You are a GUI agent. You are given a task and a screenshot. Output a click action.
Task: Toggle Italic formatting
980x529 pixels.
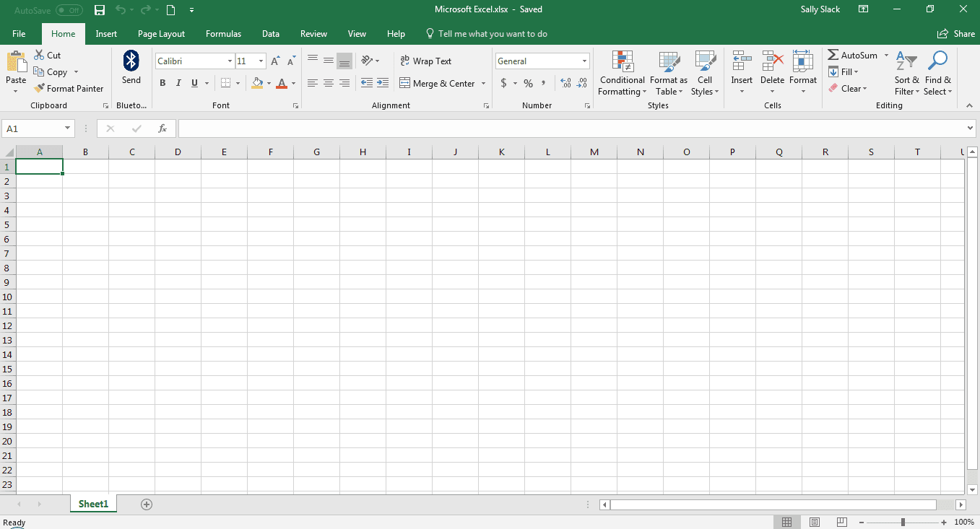tap(178, 83)
